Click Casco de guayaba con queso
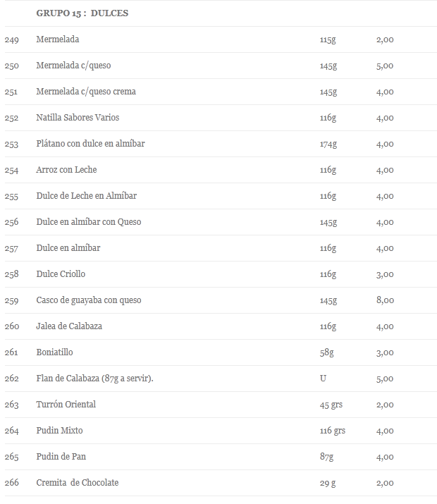The image size is (437, 504). (x=89, y=300)
